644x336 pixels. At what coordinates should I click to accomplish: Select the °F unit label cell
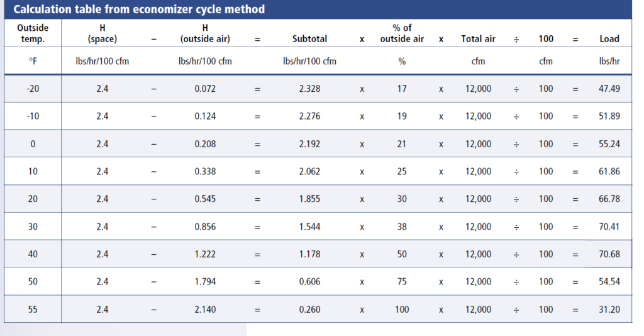tap(33, 61)
